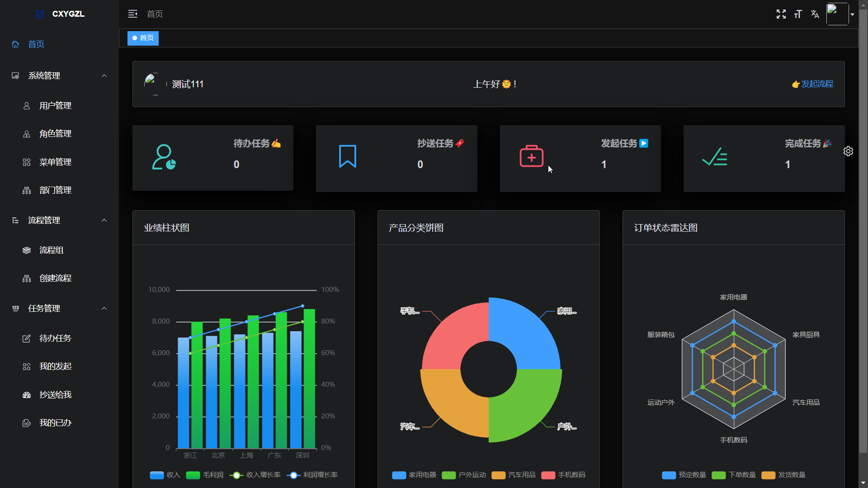This screenshot has width=868, height=488.
Task: Click the 抄送任务 bookmark icon
Action: click(x=348, y=156)
